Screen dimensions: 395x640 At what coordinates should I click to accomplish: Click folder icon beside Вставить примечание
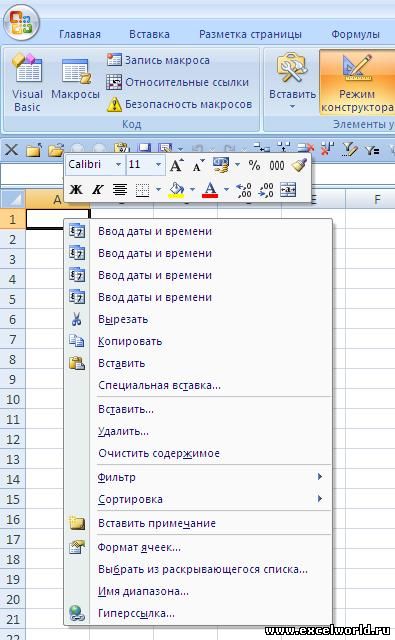pyautogui.click(x=77, y=523)
